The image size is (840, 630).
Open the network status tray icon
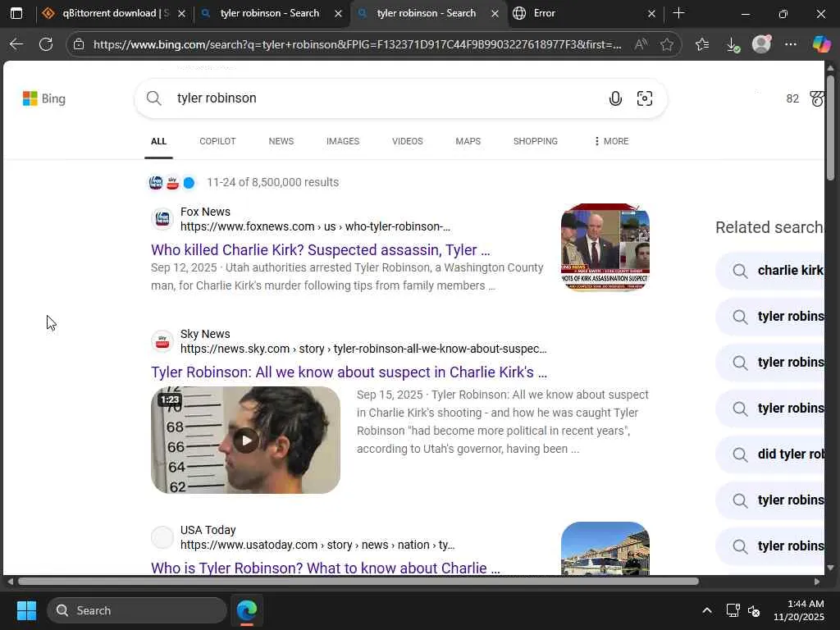(733, 610)
